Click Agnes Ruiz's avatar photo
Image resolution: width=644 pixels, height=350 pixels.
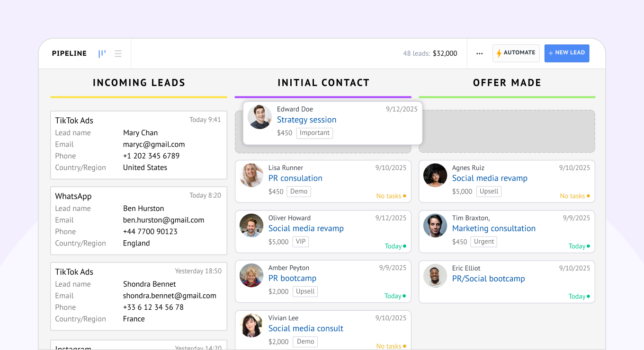pos(435,175)
